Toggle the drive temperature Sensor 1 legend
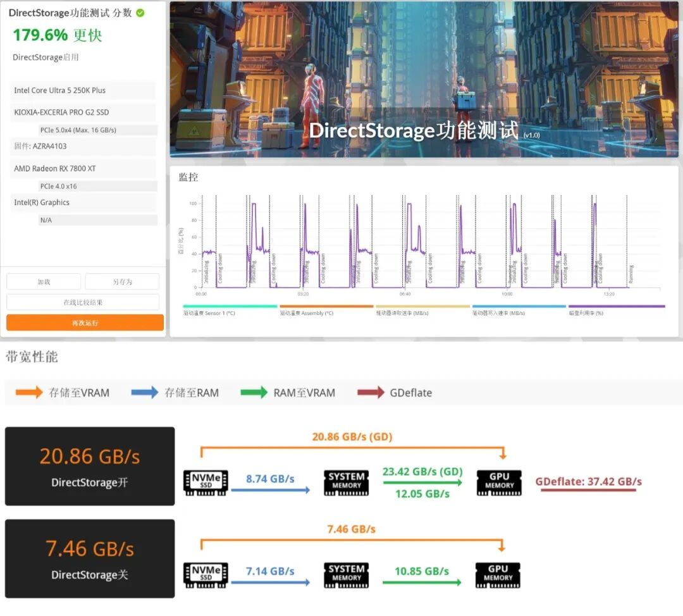 click(x=230, y=310)
